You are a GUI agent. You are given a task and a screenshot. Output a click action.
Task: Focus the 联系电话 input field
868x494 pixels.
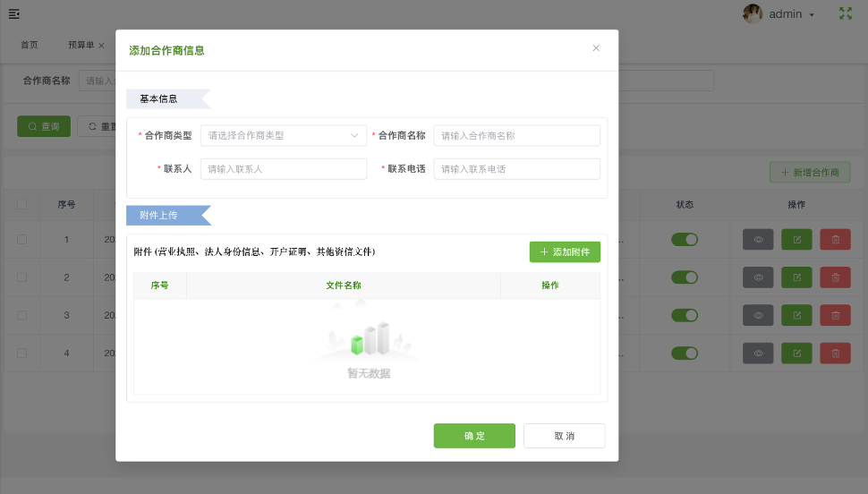tap(516, 169)
